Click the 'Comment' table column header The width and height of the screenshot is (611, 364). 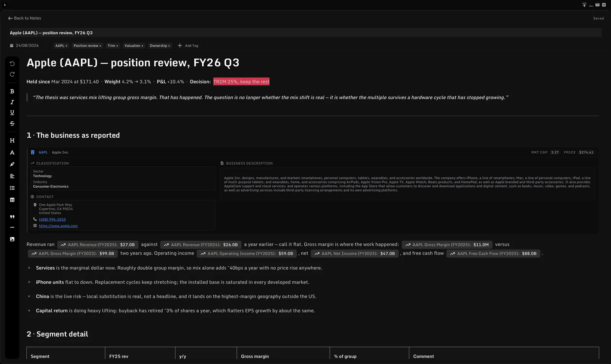click(x=423, y=356)
